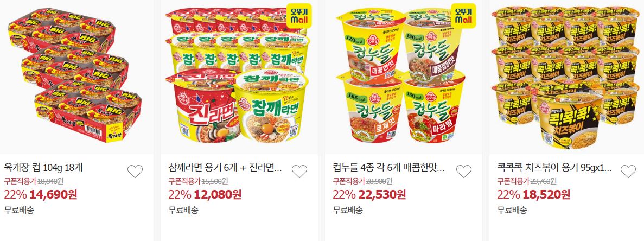View the 콕콕콕 치즈볶이 product image

[567, 77]
